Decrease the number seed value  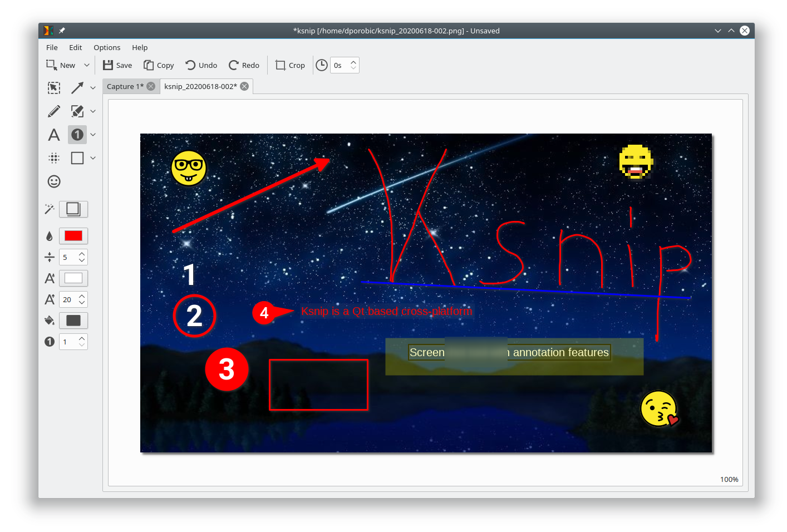[82, 345]
